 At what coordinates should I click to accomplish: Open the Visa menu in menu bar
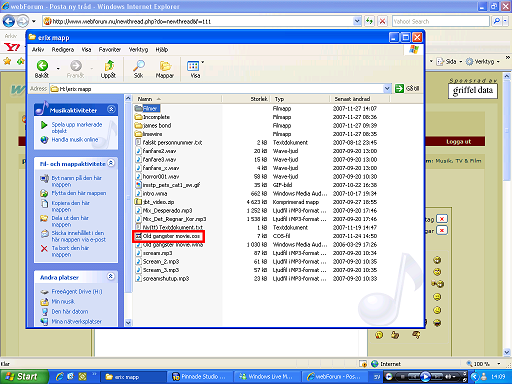click(86, 50)
